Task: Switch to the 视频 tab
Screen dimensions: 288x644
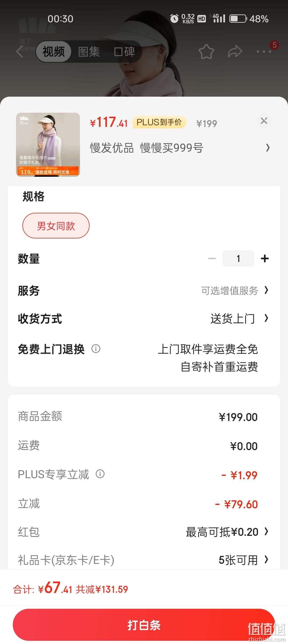Action: [54, 52]
